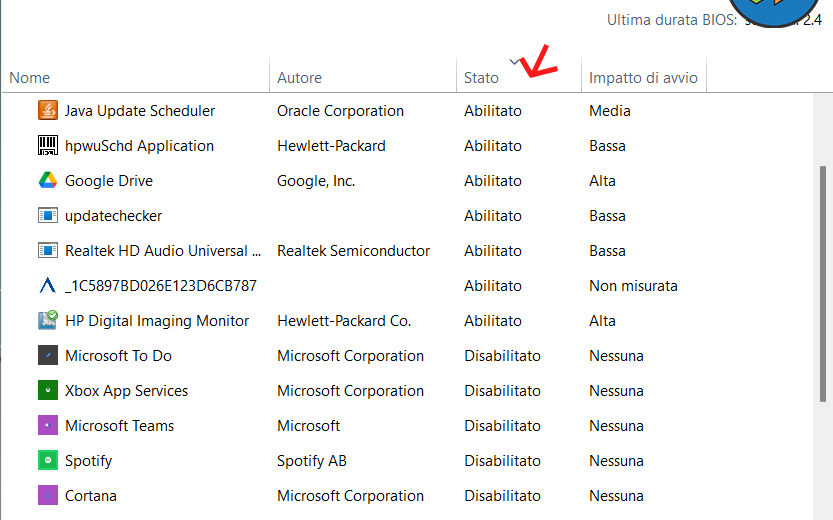Sort by the Impatto di avvio column

[643, 78]
